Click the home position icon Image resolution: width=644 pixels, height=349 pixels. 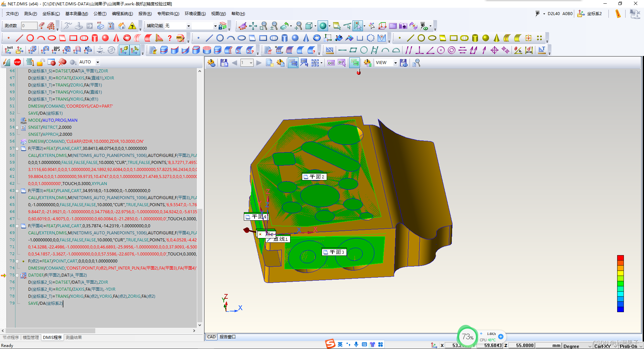(x=122, y=26)
